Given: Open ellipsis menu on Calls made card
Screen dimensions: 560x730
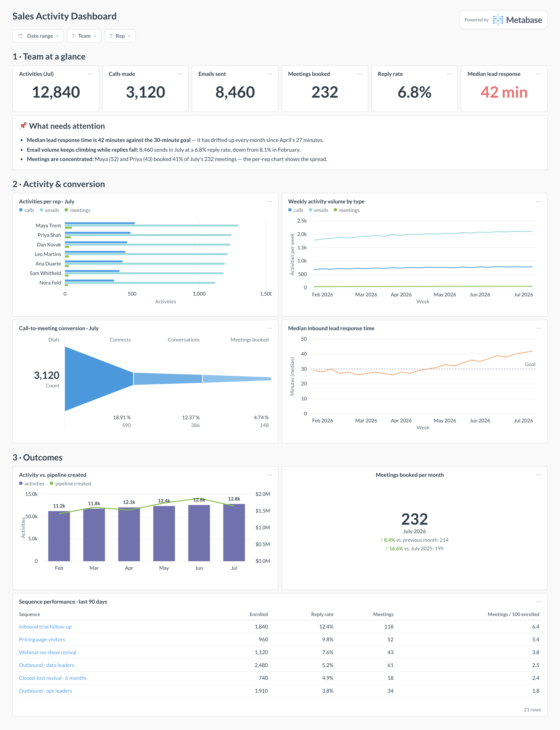Looking at the screenshot, I should 180,74.
